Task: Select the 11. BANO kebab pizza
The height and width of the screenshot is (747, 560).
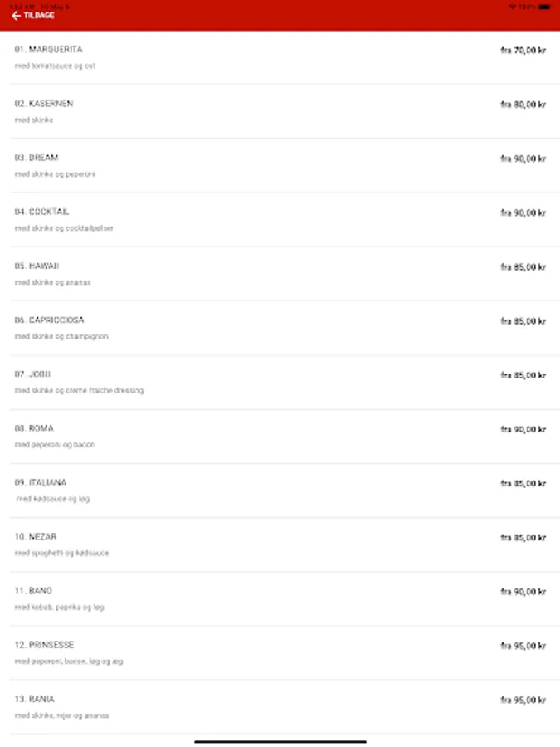Action: (280, 597)
